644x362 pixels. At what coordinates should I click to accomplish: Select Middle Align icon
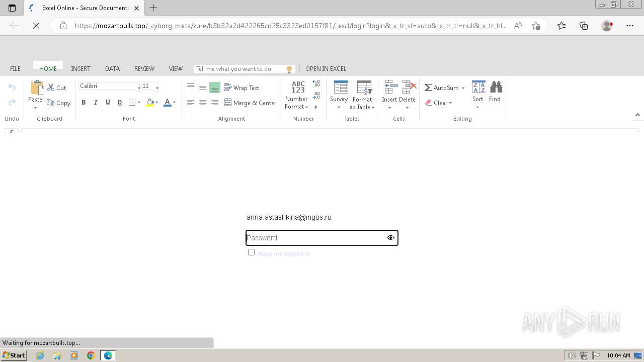203,87
